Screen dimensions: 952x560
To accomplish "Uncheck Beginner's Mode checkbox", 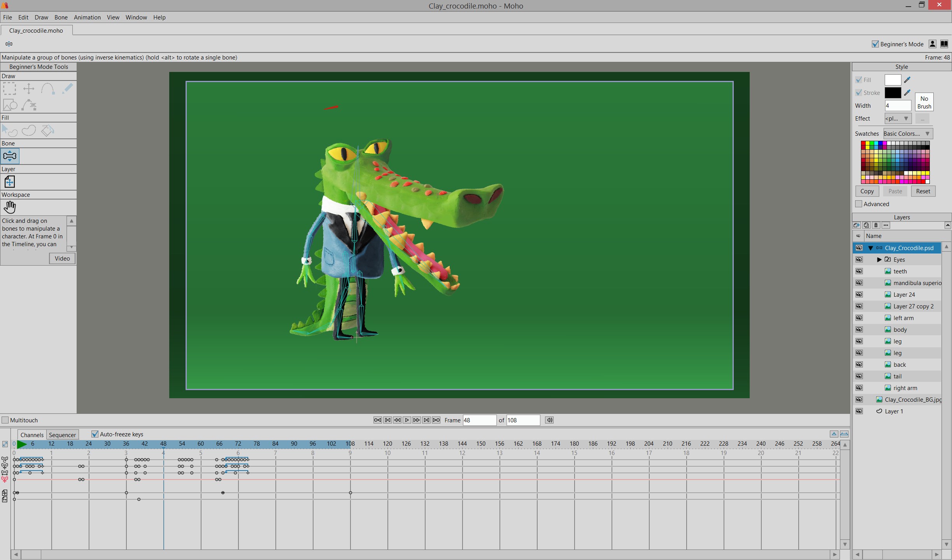I will [875, 44].
